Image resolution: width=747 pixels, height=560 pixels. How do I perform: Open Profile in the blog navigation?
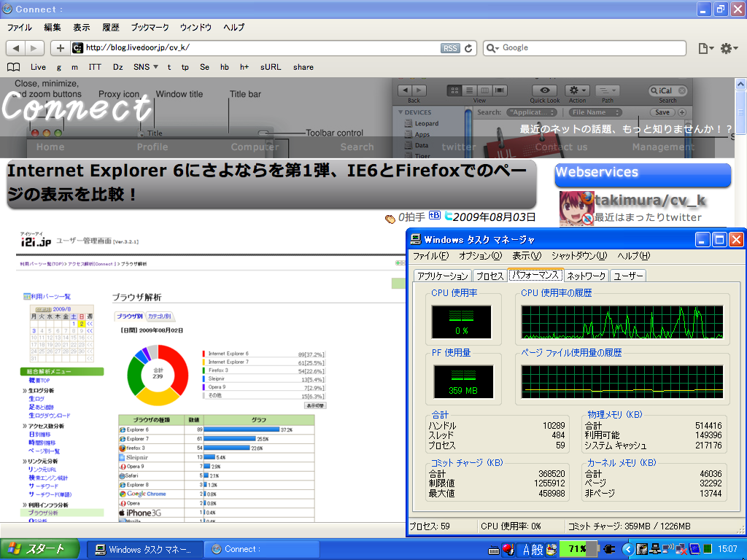152,147
